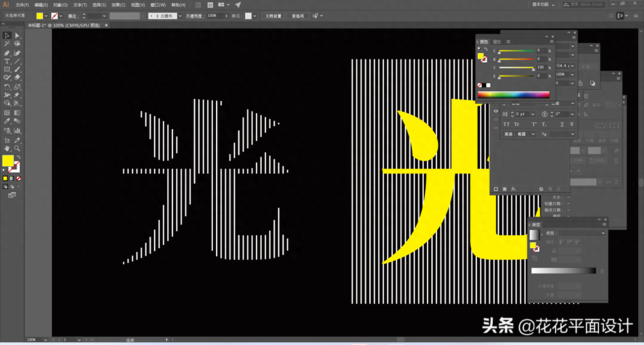This screenshot has width=644, height=345.
Task: Select the Type tool
Action: coord(7,61)
